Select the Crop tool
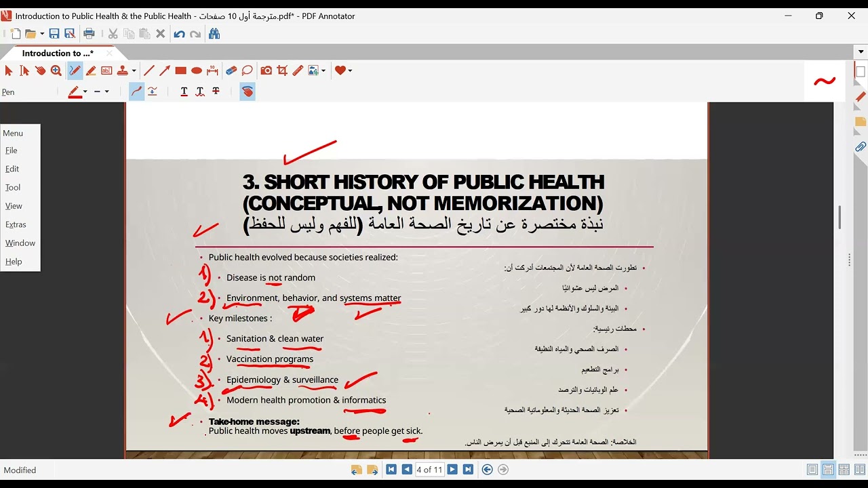The image size is (868, 488). pos(282,70)
